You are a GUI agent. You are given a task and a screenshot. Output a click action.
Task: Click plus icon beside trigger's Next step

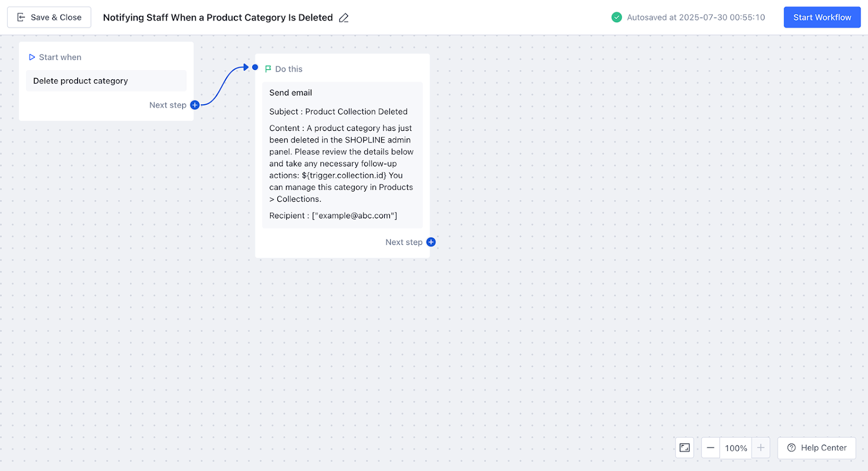point(195,105)
